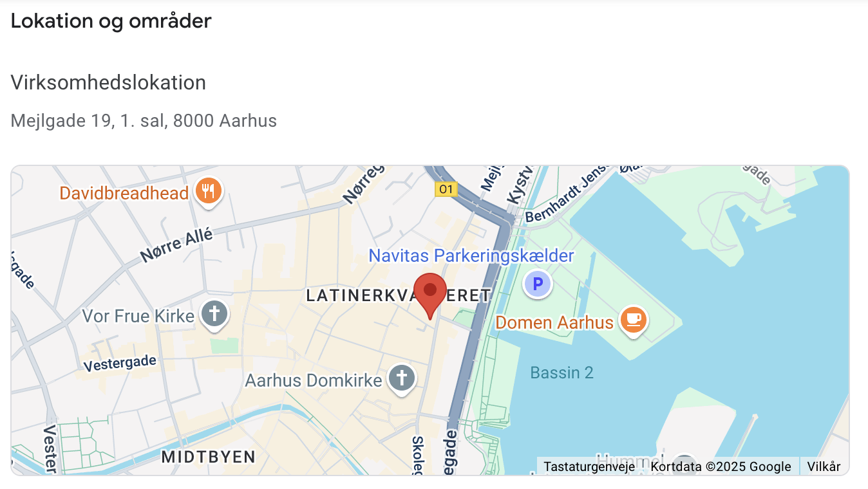The image size is (868, 489).
Task: Click the Domen Aarhus text label
Action: pyautogui.click(x=554, y=322)
